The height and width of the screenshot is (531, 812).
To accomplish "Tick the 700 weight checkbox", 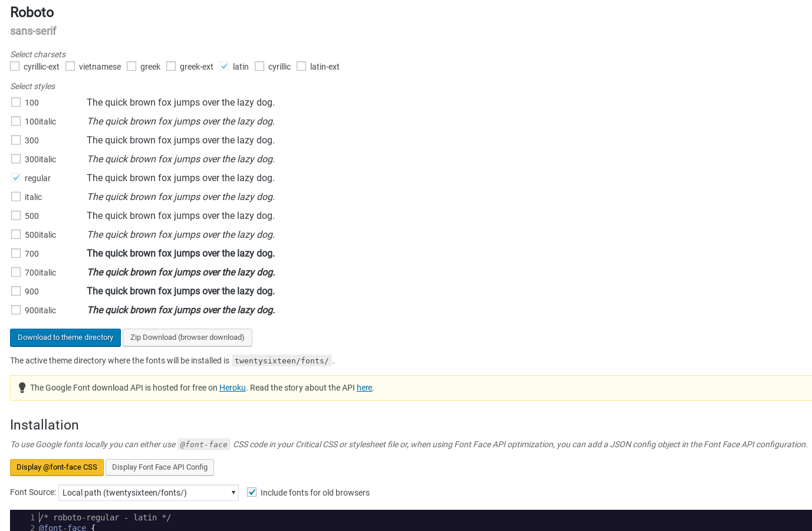I will pyautogui.click(x=16, y=253).
